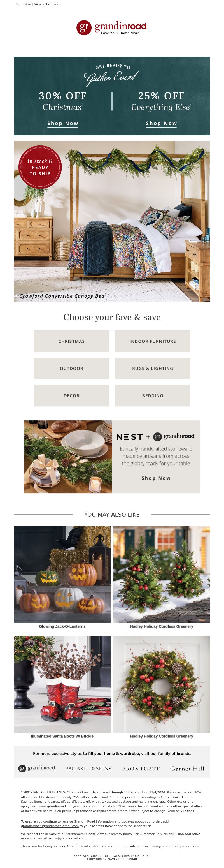The image size is (224, 868).
Task: Select the Christmas category tile
Action: (x=71, y=341)
